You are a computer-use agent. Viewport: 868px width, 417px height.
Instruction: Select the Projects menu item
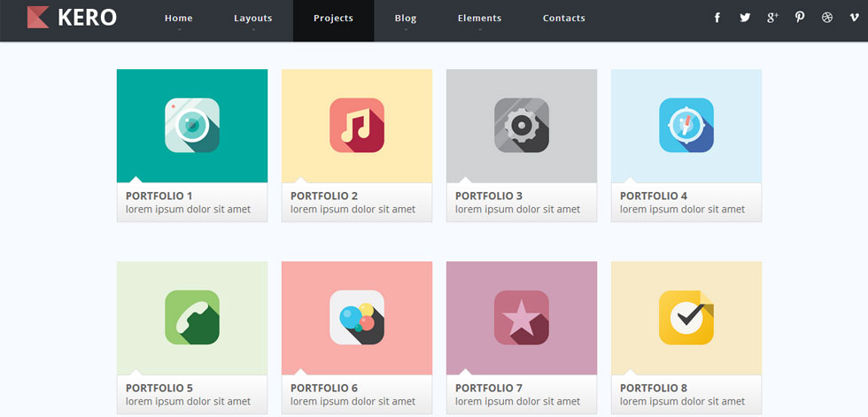(333, 19)
